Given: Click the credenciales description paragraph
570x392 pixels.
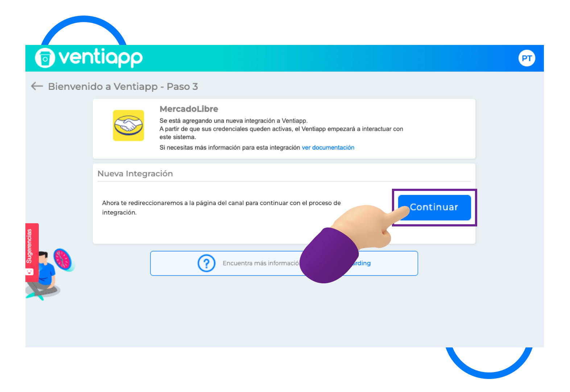Looking at the screenshot, I should click(281, 129).
